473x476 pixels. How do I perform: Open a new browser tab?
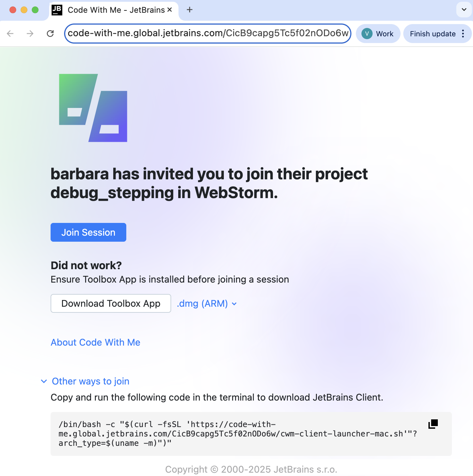189,10
